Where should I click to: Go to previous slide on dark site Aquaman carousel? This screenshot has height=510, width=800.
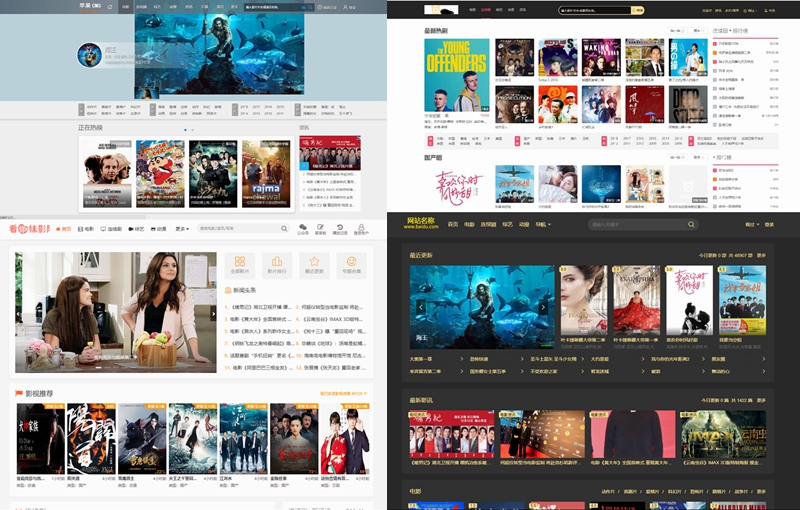point(420,307)
